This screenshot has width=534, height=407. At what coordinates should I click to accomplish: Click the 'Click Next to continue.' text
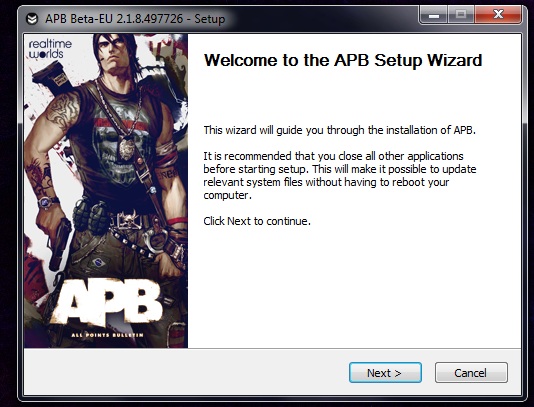257,221
